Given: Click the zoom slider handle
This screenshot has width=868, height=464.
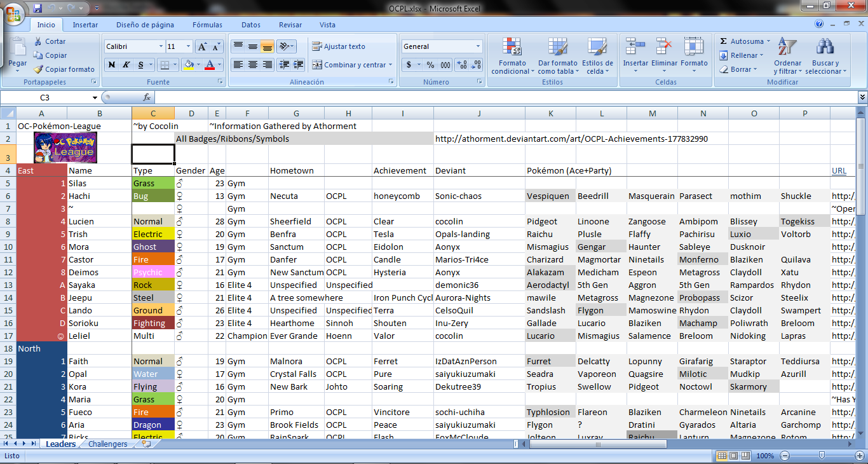Looking at the screenshot, I should point(822,456).
